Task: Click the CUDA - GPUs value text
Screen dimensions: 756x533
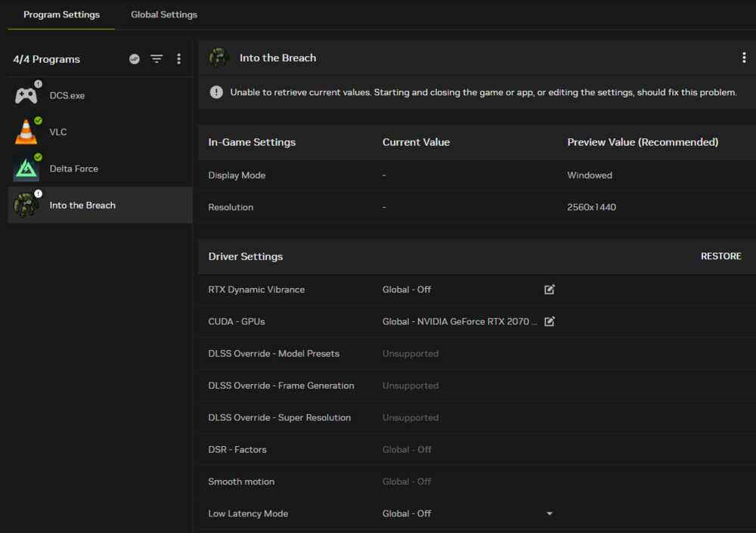Action: 460,321
